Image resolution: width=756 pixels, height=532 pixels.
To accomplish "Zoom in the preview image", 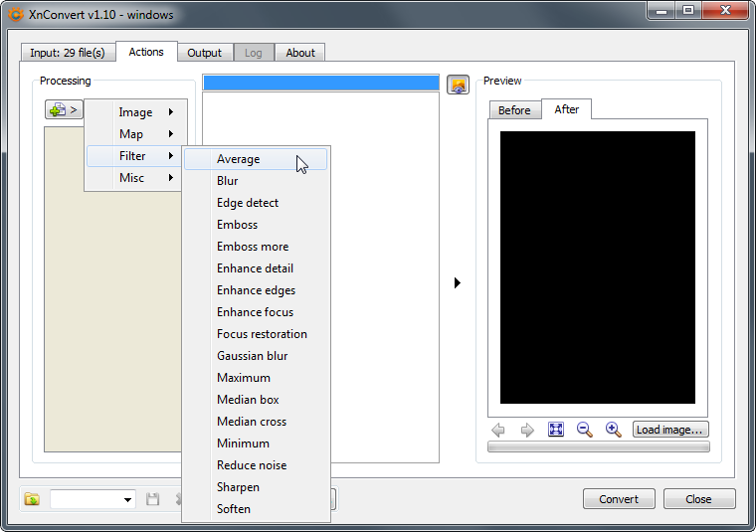I will (614, 430).
